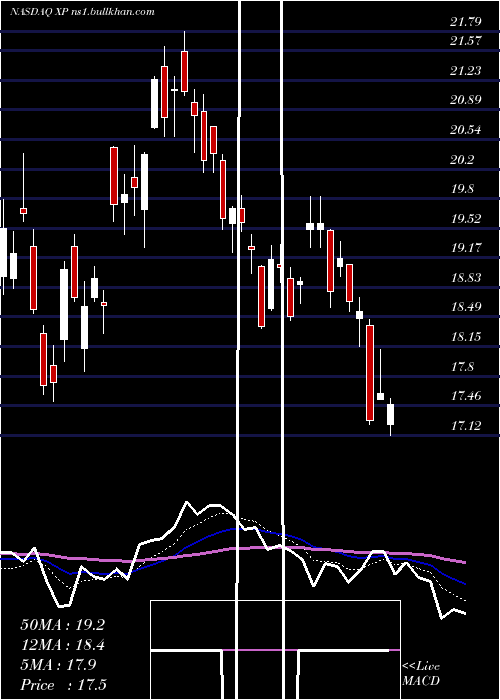Click the <<Live MACD label
The height and width of the screenshot is (700, 500).
pos(421,673)
